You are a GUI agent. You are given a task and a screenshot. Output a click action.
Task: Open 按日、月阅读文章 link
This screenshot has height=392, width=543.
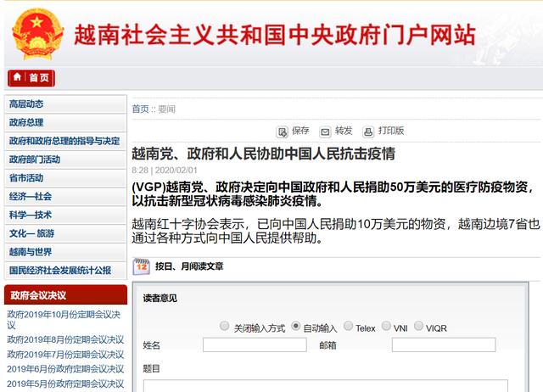tap(189, 266)
